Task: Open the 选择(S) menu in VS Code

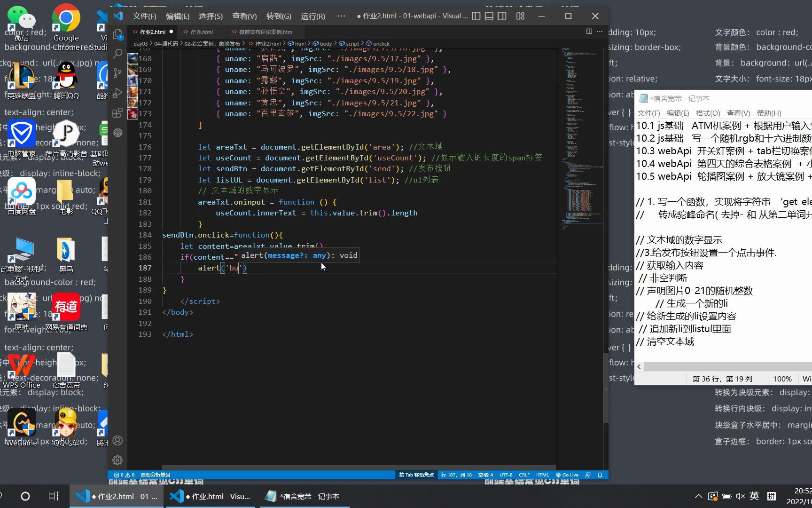Action: click(211, 16)
